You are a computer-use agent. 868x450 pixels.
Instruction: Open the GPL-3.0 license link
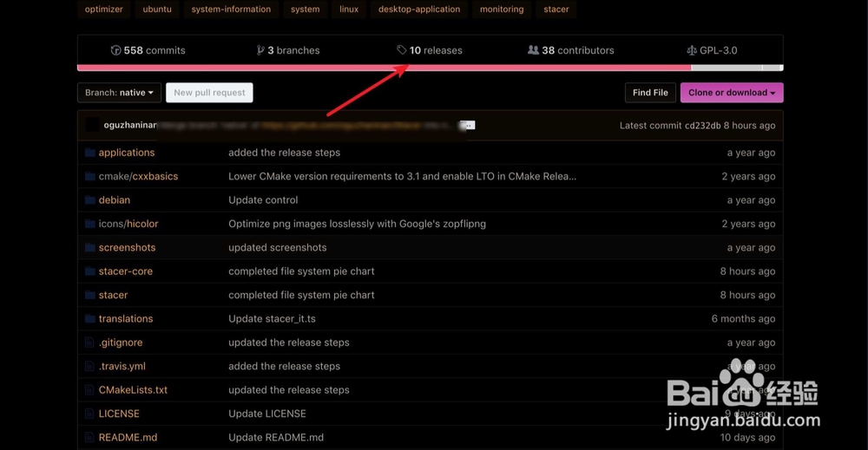(x=712, y=50)
